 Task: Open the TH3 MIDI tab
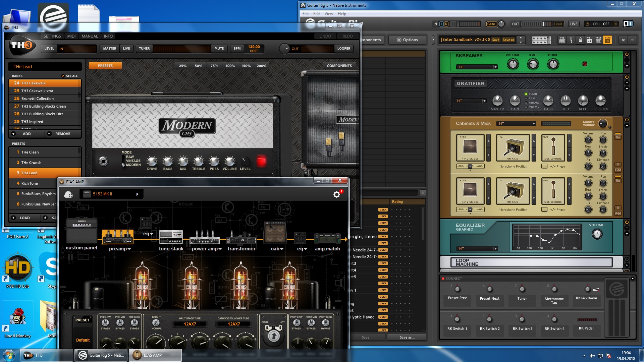tap(71, 36)
